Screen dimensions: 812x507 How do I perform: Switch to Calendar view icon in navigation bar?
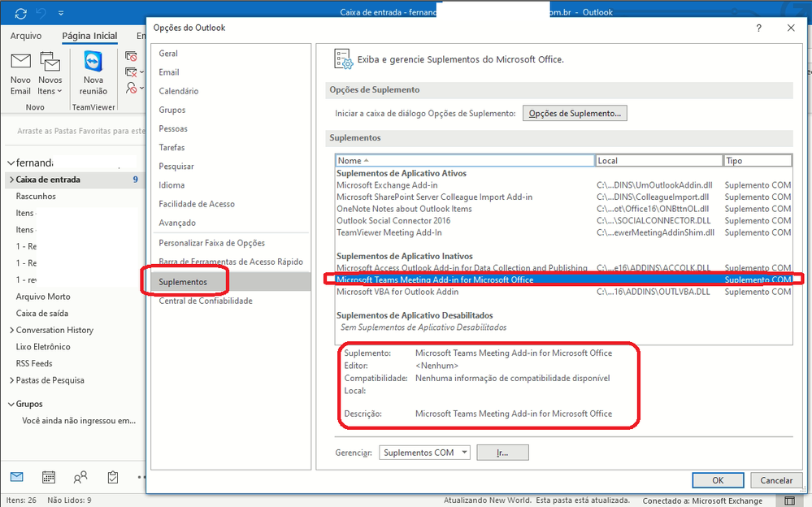tap(49, 477)
